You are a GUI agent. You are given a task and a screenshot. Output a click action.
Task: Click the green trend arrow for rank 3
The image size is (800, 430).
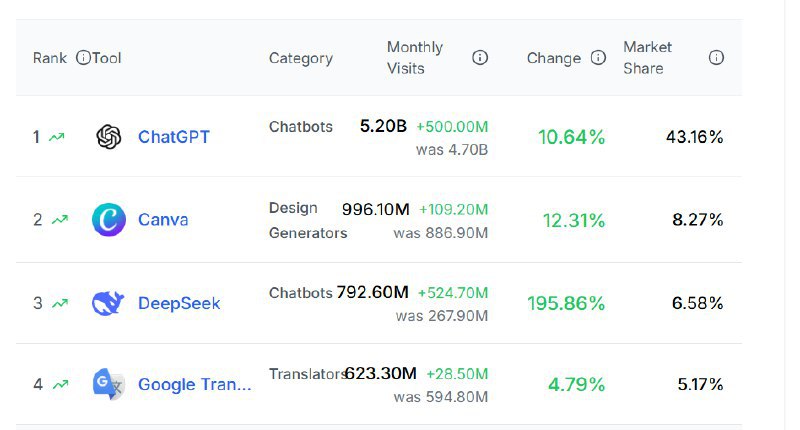(x=57, y=303)
